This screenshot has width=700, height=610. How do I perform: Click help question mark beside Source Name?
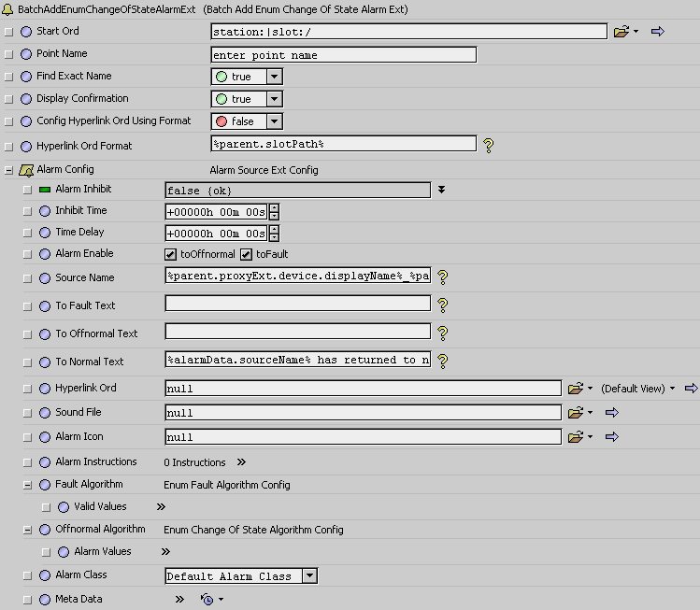click(x=443, y=277)
